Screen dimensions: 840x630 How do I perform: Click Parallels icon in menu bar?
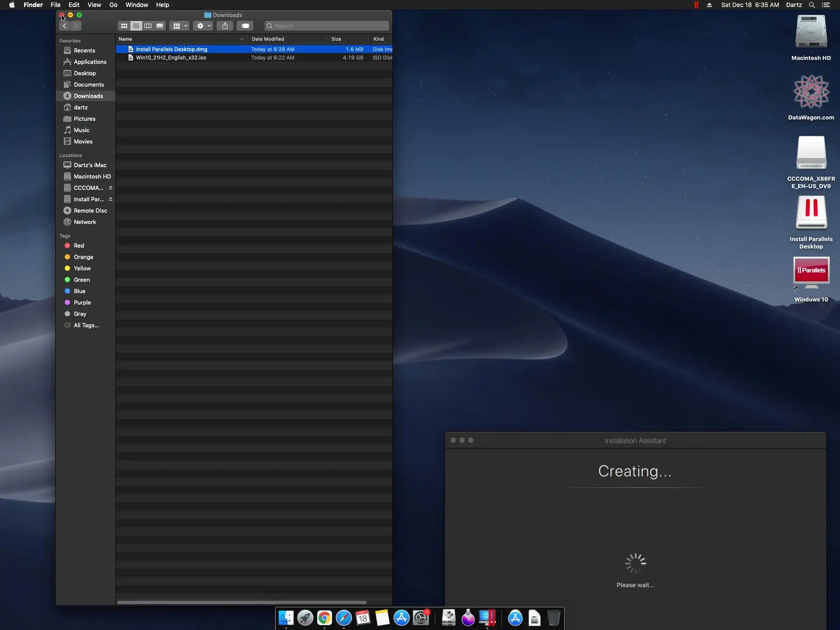coord(696,5)
